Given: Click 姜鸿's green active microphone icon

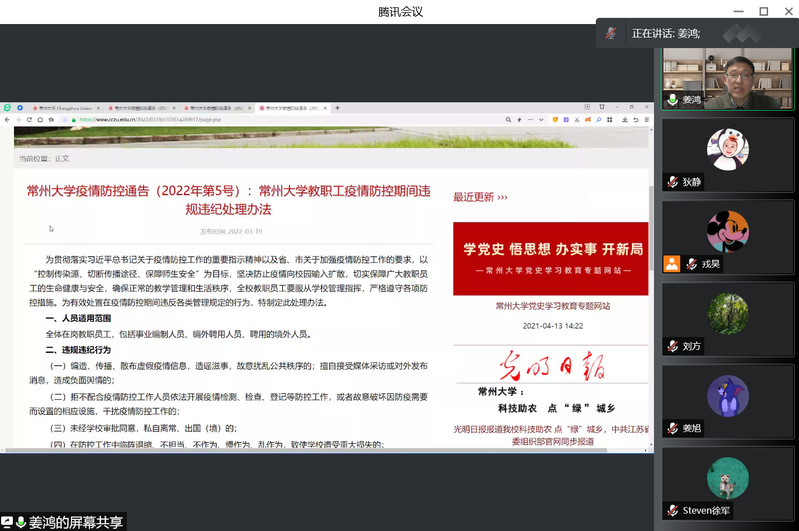Looking at the screenshot, I should (x=673, y=100).
